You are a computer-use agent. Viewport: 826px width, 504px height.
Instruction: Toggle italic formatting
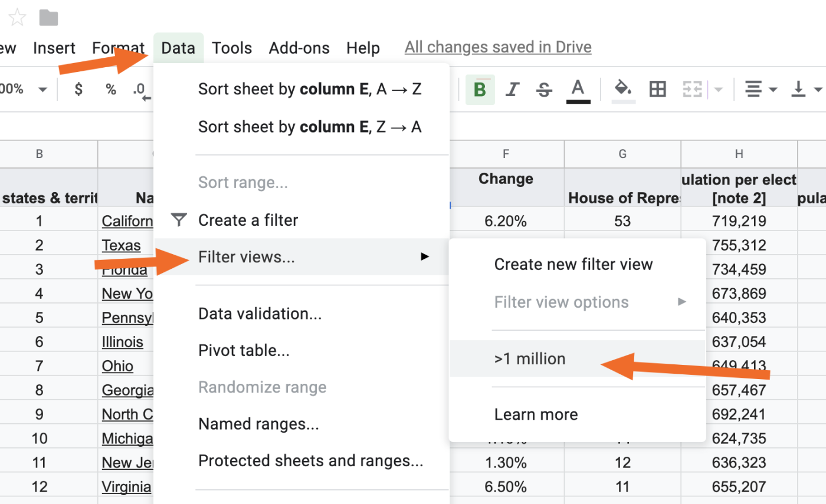click(x=512, y=90)
